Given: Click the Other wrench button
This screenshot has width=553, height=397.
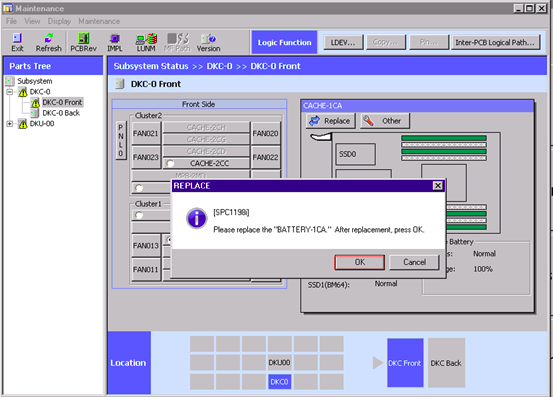Looking at the screenshot, I should coord(385,121).
